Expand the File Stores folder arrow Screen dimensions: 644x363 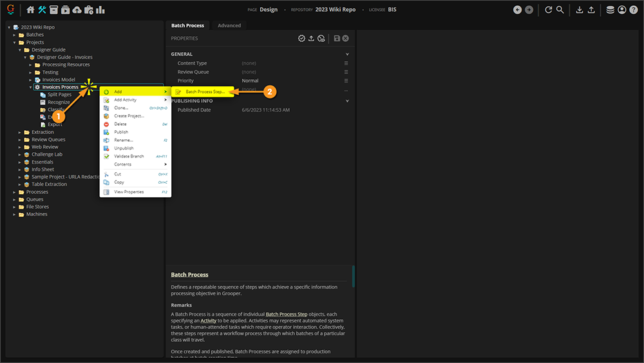tap(14, 207)
